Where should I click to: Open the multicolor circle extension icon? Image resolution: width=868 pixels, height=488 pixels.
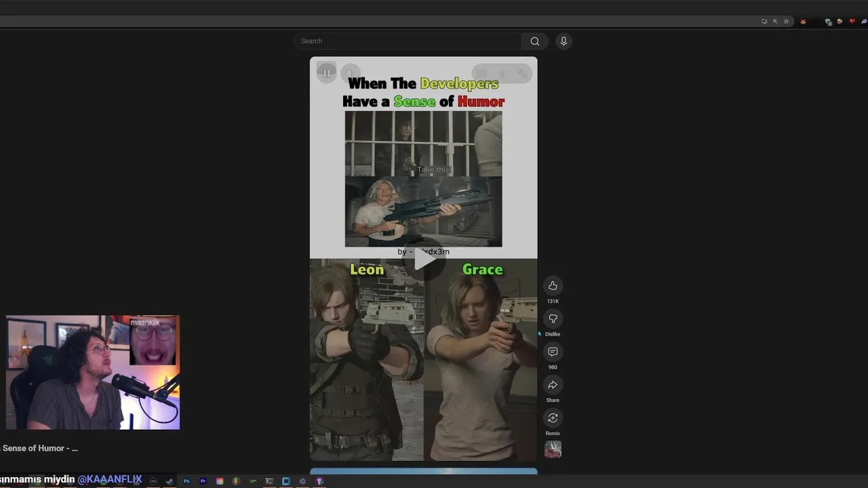(840, 22)
